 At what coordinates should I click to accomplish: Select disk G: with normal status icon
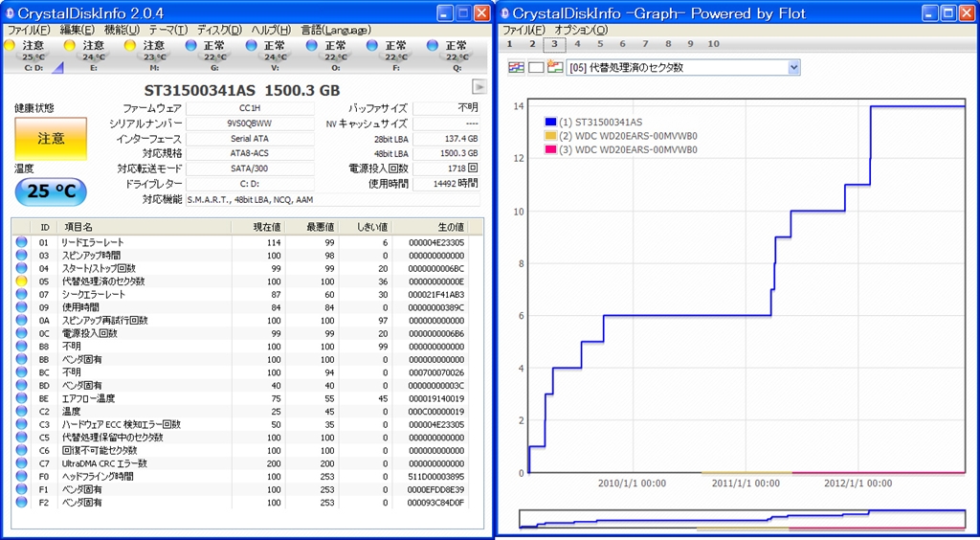click(x=214, y=55)
